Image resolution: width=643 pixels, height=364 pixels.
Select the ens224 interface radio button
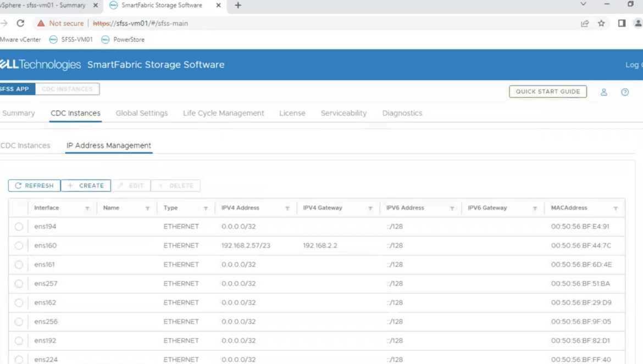coord(19,360)
